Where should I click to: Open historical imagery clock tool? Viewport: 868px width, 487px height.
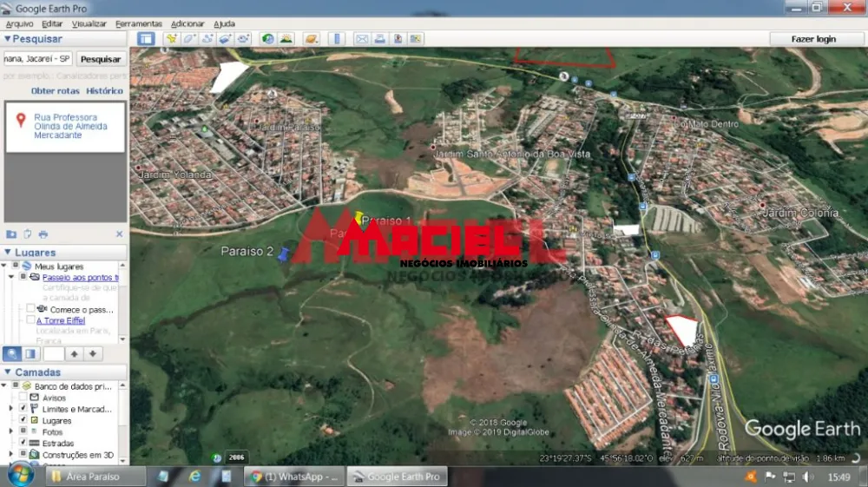point(267,39)
